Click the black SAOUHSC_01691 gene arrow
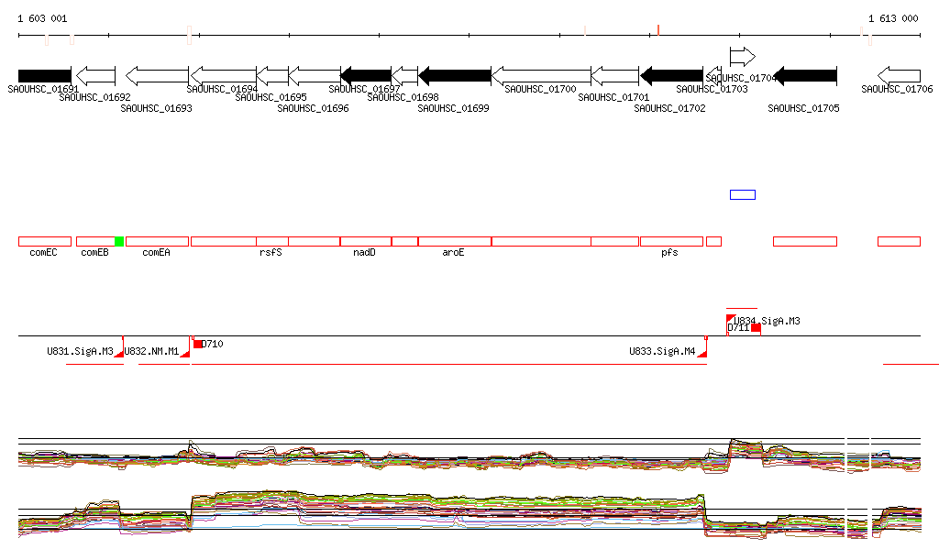The height and width of the screenshot is (560, 939). click(x=44, y=75)
